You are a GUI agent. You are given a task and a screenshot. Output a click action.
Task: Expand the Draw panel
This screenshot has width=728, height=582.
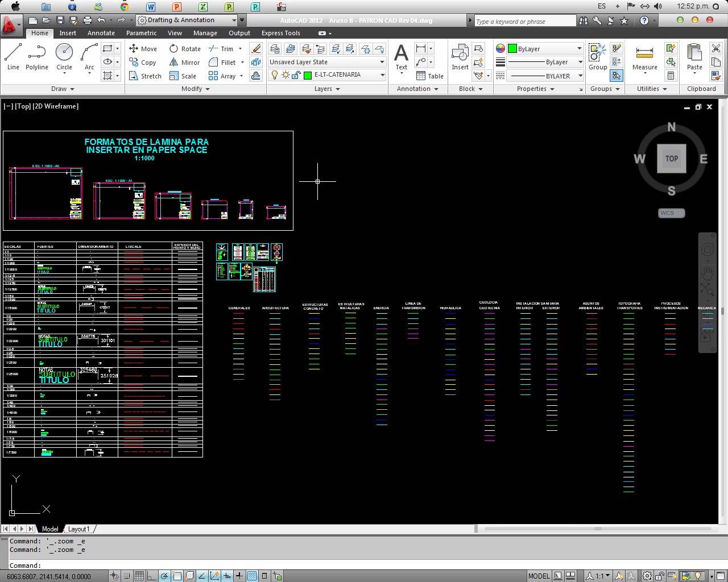point(63,89)
